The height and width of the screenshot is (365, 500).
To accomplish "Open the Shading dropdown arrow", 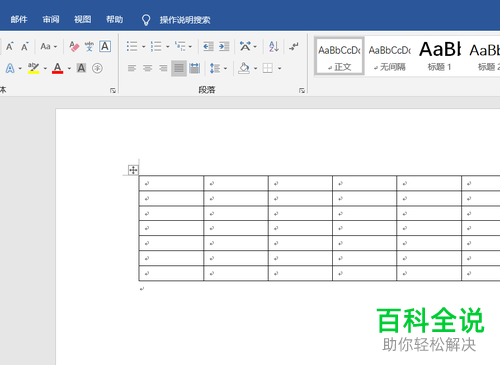I will (x=255, y=68).
